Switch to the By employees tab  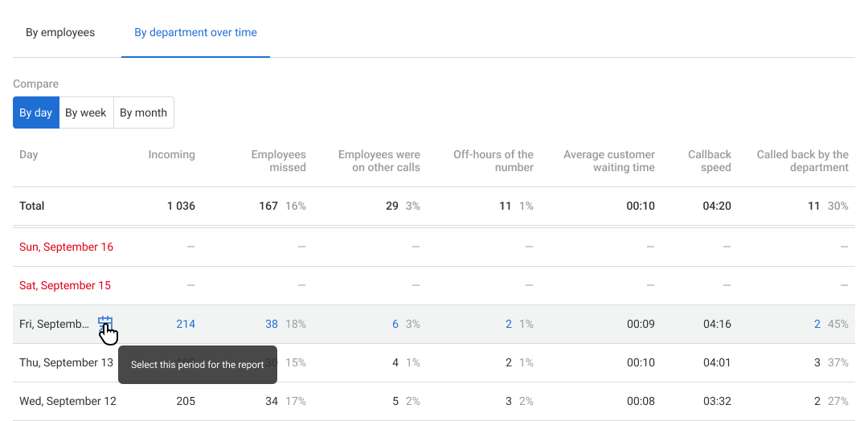60,33
